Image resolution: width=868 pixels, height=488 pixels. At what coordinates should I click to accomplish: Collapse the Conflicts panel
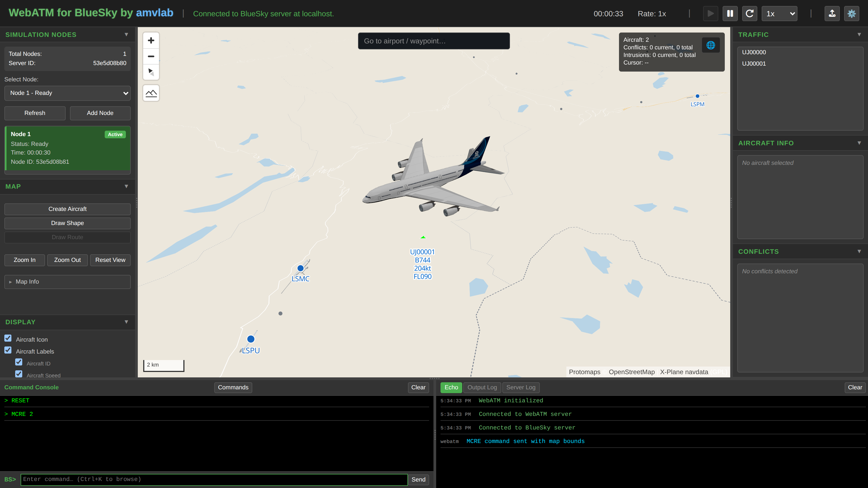coord(859,251)
